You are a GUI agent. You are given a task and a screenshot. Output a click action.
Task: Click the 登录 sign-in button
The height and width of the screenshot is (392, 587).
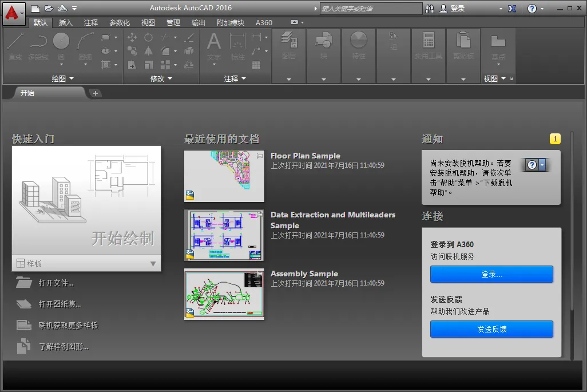click(491, 274)
